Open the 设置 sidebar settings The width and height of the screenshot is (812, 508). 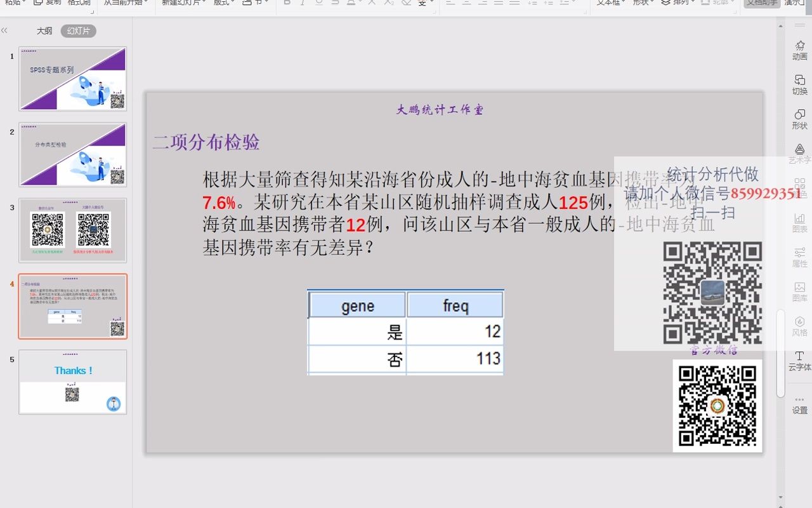pos(799,404)
